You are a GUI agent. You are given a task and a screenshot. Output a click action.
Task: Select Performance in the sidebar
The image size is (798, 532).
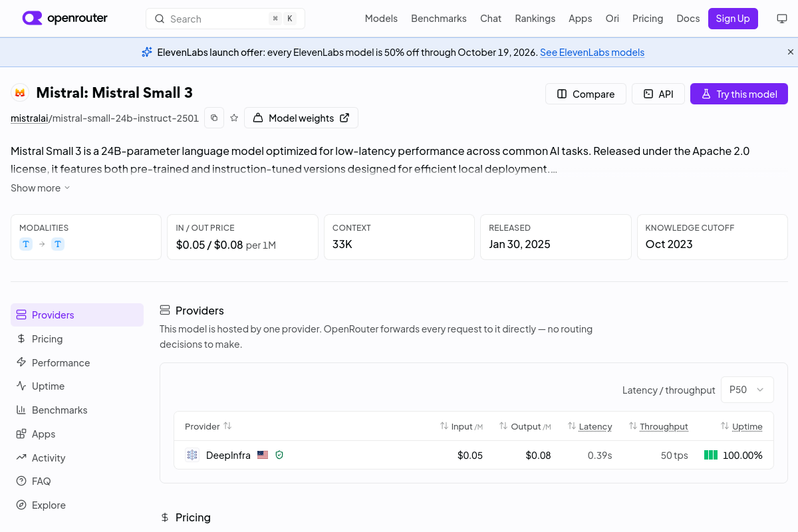(x=77, y=362)
